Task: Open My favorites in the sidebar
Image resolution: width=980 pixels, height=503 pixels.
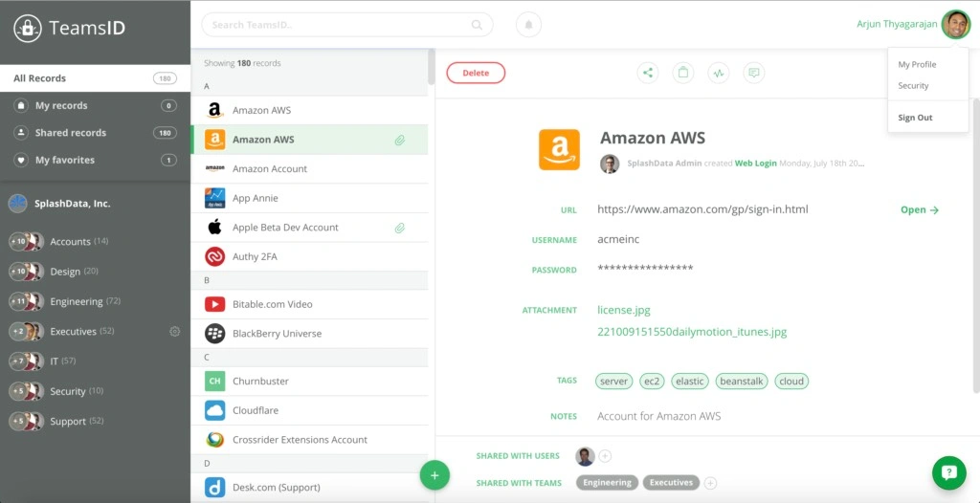Action: (95, 160)
